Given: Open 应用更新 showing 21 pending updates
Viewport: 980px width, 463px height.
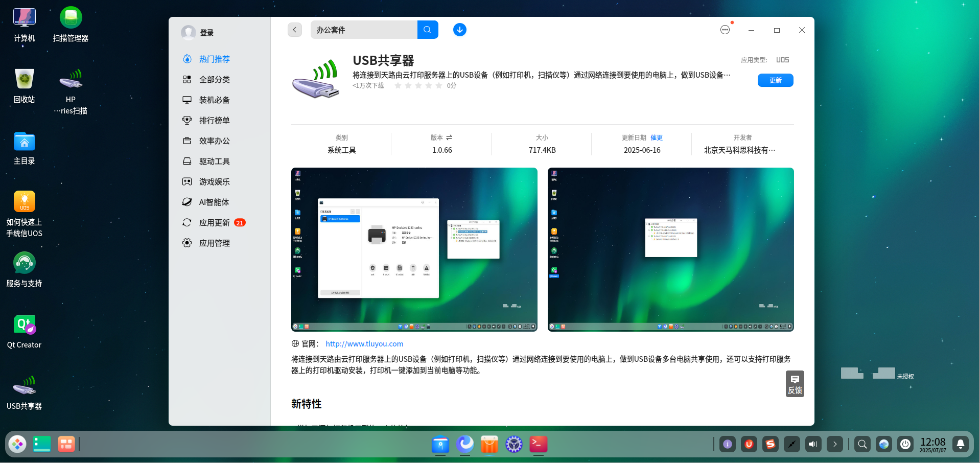Looking at the screenshot, I should 214,222.
